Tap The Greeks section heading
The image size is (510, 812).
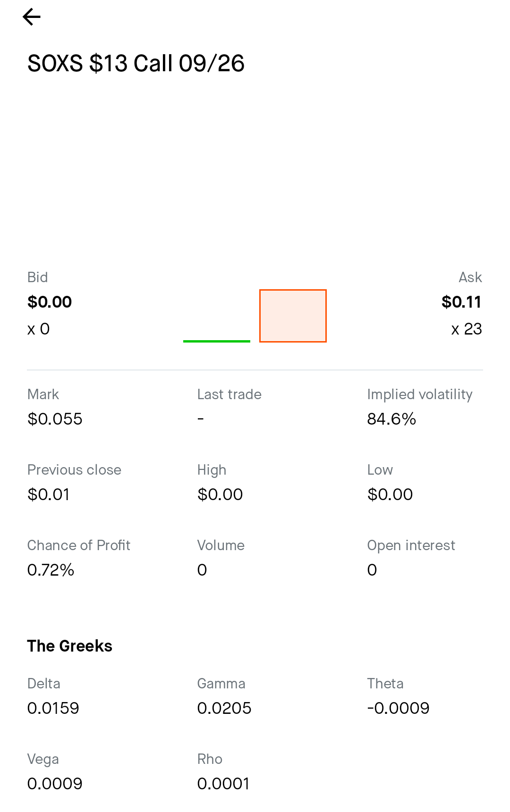coord(69,646)
